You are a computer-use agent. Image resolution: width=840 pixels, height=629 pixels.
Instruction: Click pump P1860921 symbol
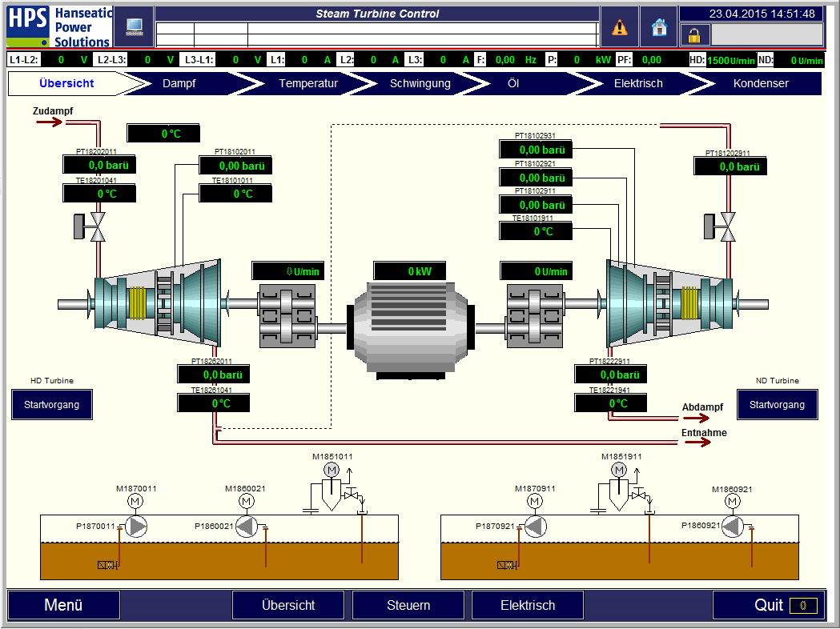click(x=732, y=526)
